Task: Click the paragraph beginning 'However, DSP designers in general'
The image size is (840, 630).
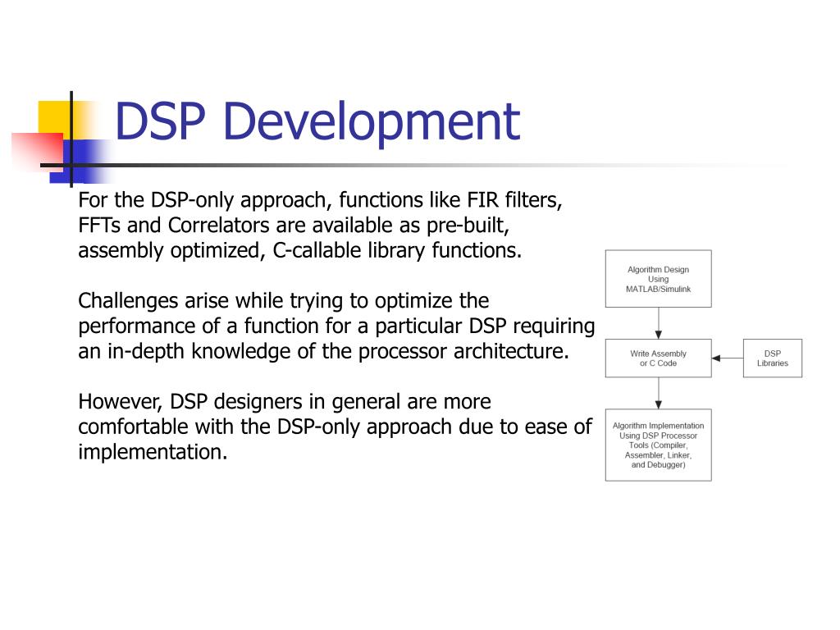Action: (335, 427)
